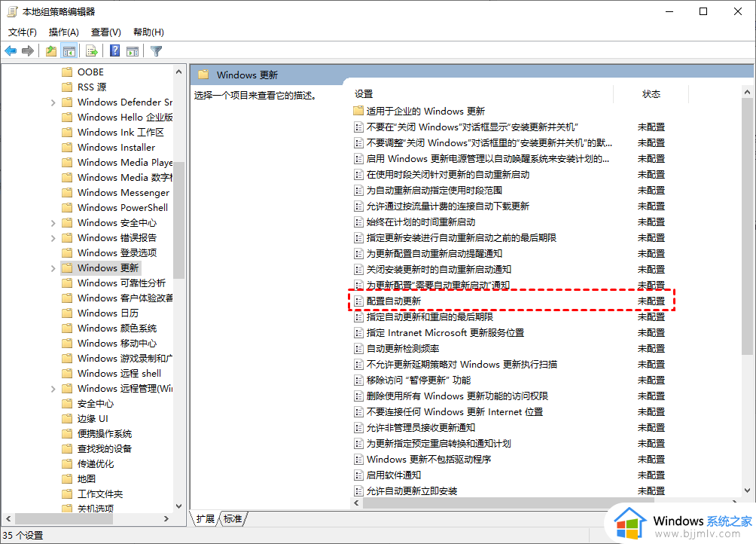Screen dimensions: 756x544
Task: Expand the Windows Defender tree node
Action: pyautogui.click(x=53, y=102)
